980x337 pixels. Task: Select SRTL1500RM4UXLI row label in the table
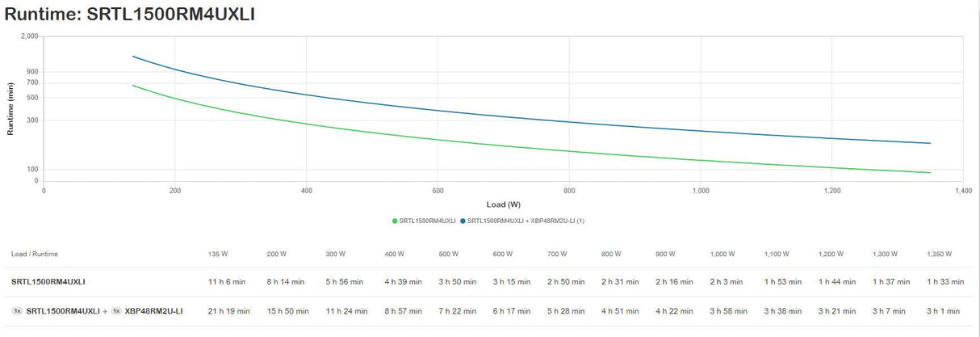tap(48, 282)
